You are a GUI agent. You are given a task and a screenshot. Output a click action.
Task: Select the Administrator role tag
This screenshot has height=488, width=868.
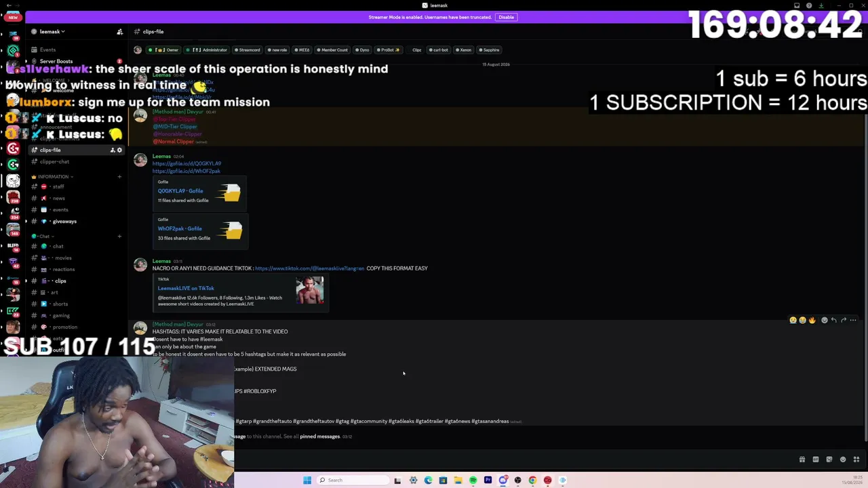[x=207, y=49]
